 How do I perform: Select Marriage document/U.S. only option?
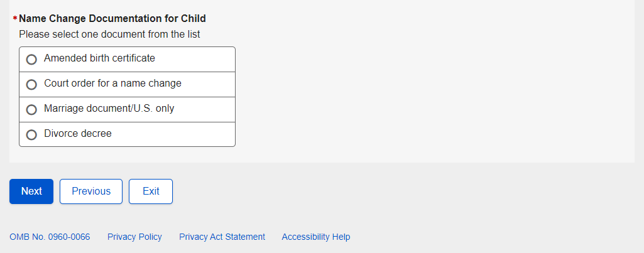point(31,110)
